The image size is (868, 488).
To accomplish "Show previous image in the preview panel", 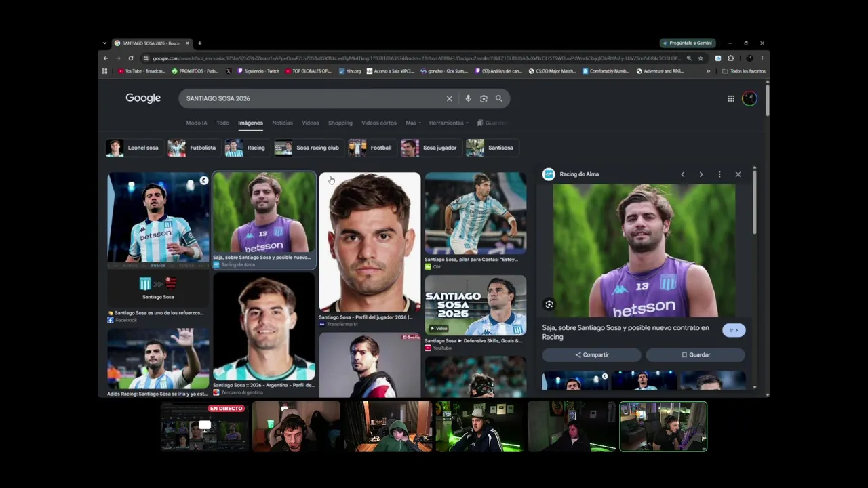I will coord(683,174).
